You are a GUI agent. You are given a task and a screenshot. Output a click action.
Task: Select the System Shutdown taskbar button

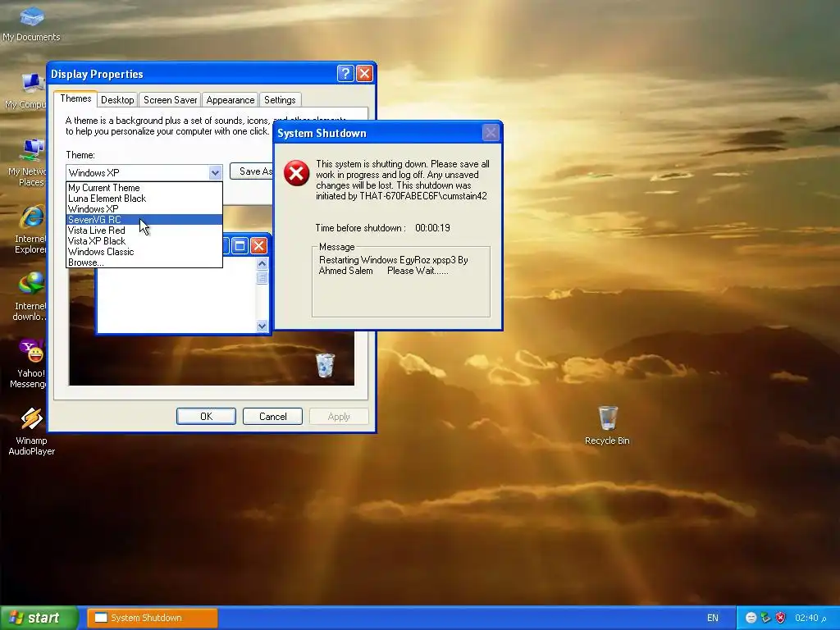(152, 618)
